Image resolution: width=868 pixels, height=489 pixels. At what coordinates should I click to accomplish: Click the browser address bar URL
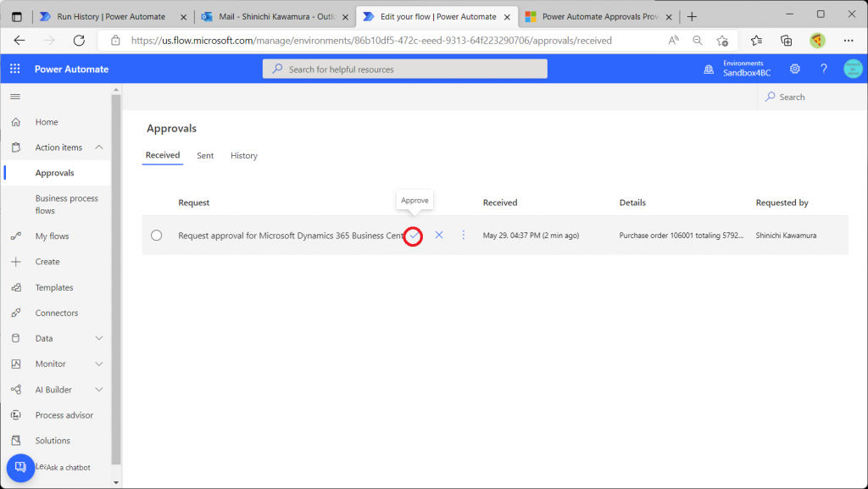click(x=371, y=41)
